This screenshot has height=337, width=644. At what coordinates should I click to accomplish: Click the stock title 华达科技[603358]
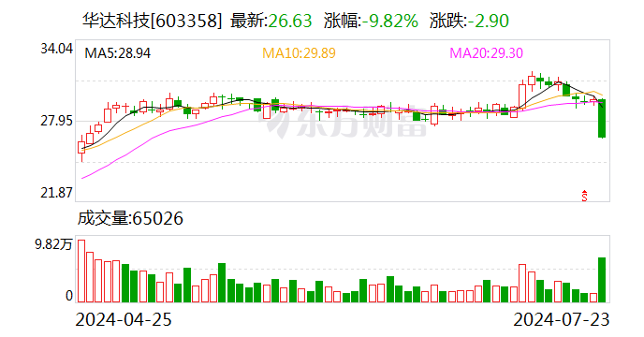(152, 21)
